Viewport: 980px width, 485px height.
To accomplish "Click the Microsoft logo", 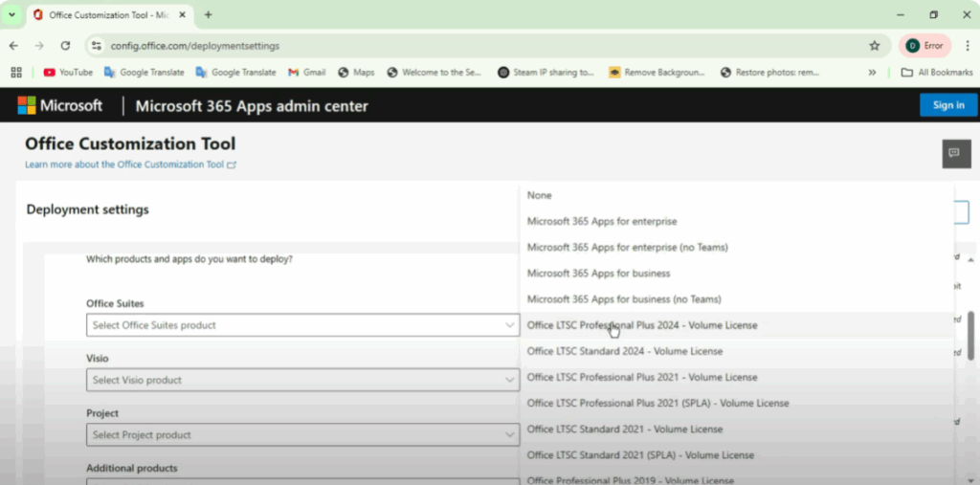I will (60, 105).
